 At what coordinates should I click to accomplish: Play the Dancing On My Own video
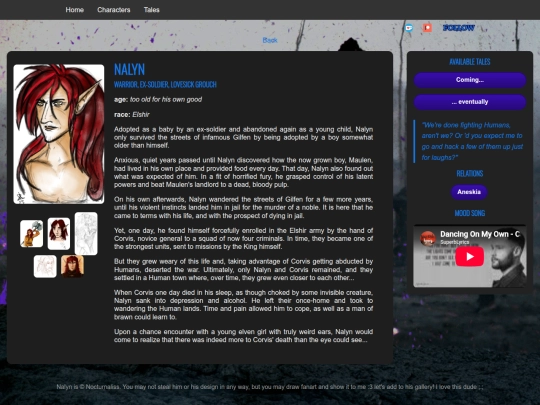tap(470, 257)
